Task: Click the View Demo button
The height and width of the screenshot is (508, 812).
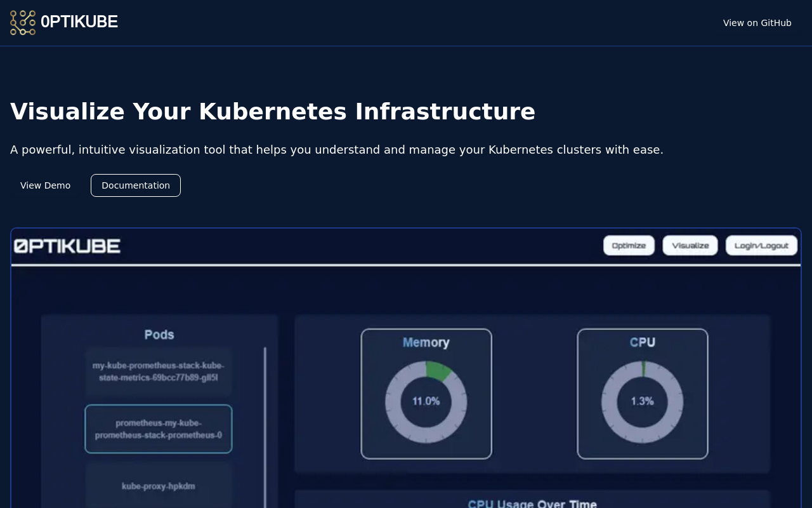Action: (x=46, y=185)
